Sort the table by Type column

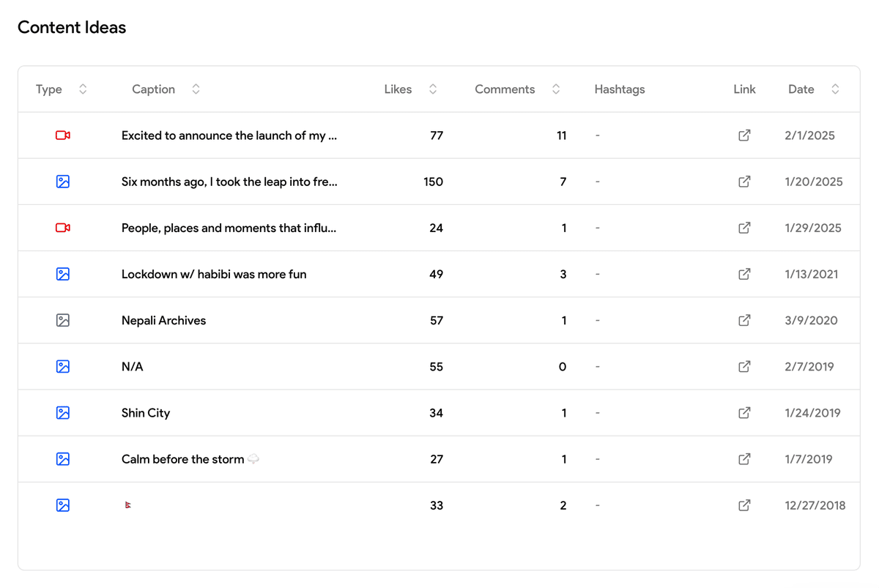[x=83, y=89]
